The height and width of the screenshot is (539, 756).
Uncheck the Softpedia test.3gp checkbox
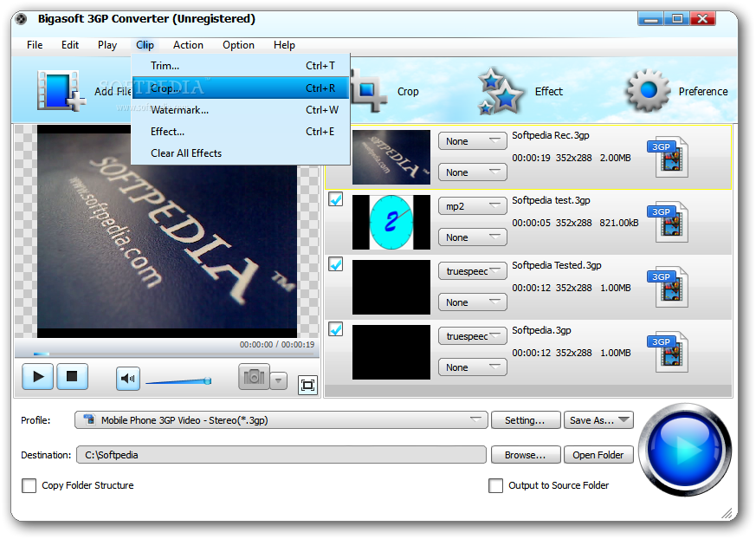[336, 199]
